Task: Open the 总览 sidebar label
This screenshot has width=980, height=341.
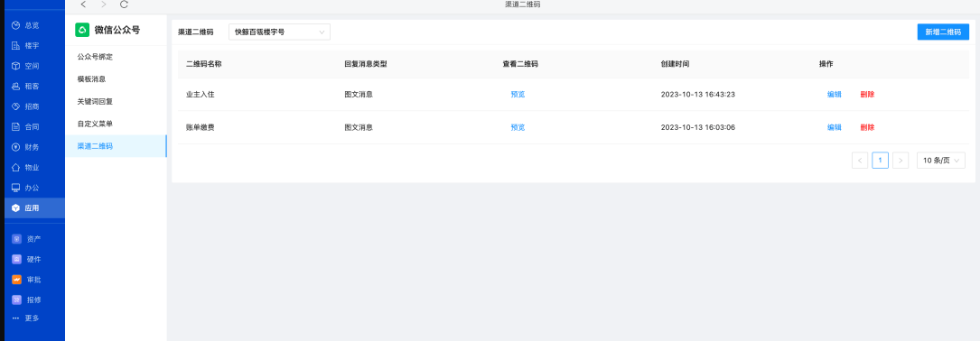Action: (32, 25)
